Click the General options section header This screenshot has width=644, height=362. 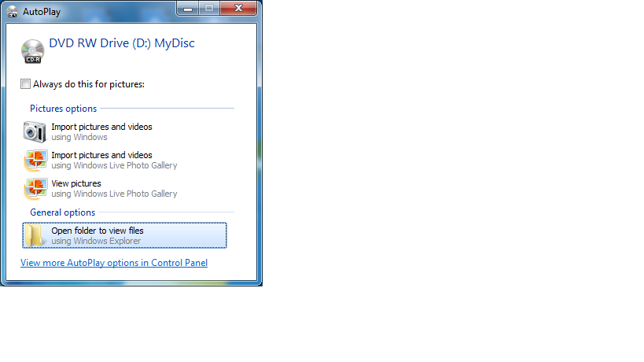pos(62,212)
